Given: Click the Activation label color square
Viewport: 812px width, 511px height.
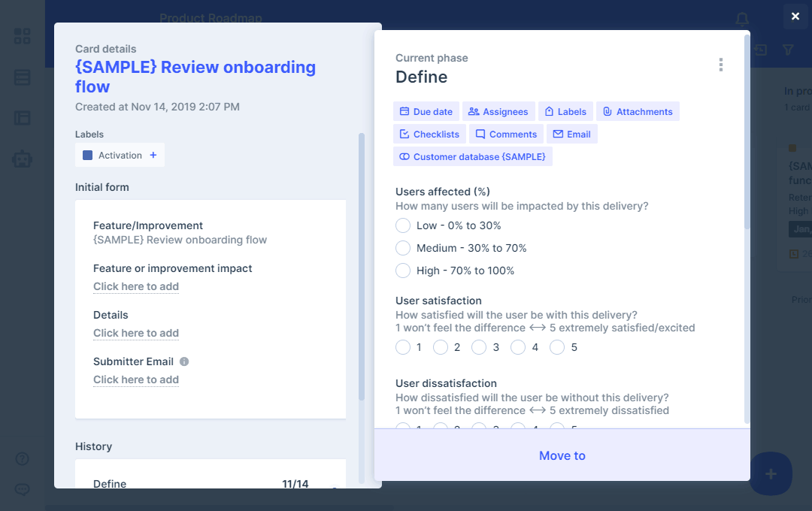Looking at the screenshot, I should point(87,156).
